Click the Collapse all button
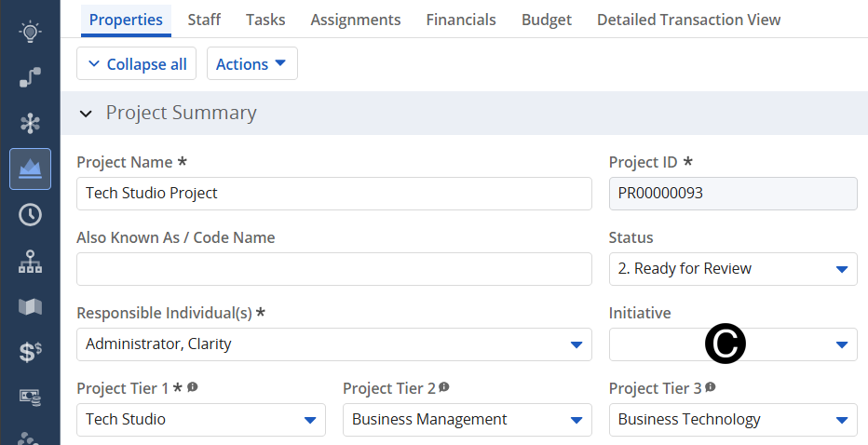868x445 pixels. [137, 64]
